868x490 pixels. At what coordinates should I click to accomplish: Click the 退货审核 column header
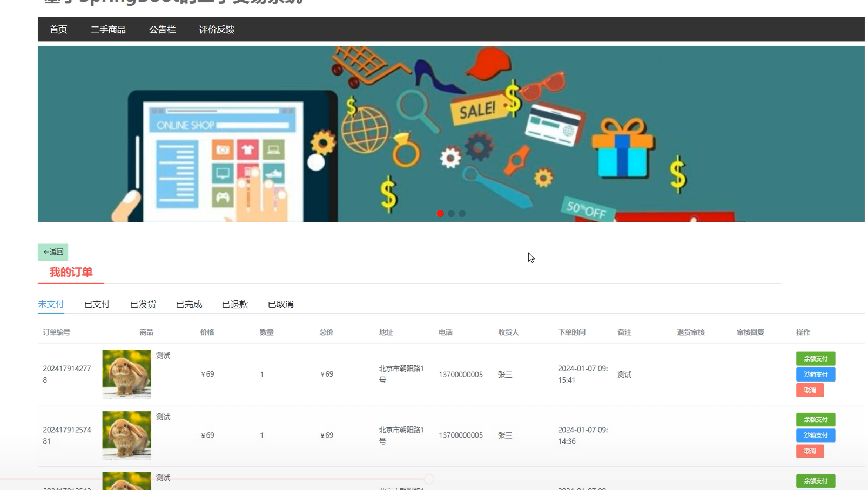coord(691,332)
